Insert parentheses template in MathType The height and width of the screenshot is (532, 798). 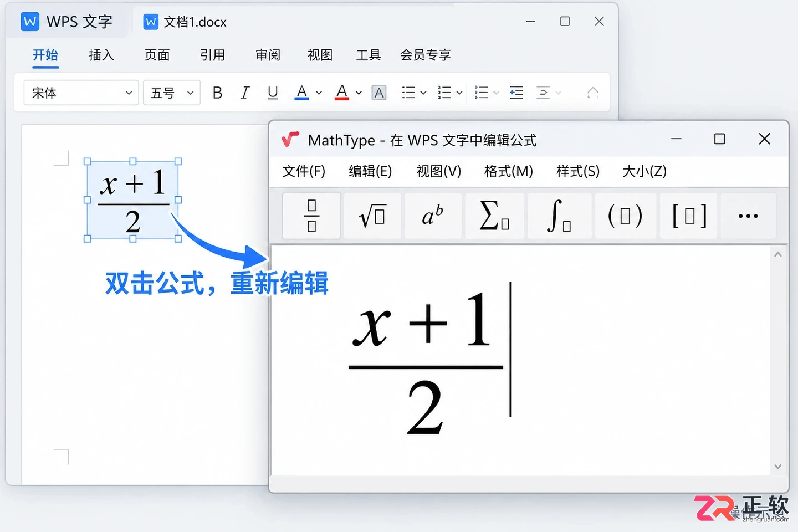(x=626, y=216)
